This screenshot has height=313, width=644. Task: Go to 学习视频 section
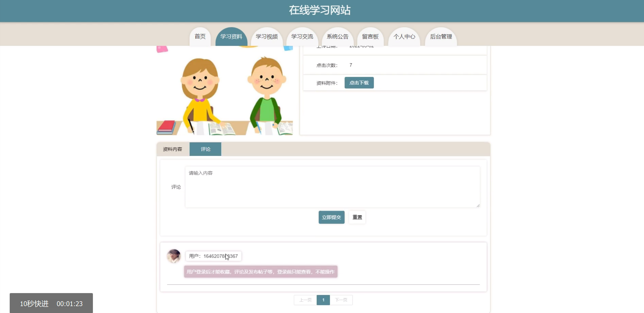coord(266,37)
